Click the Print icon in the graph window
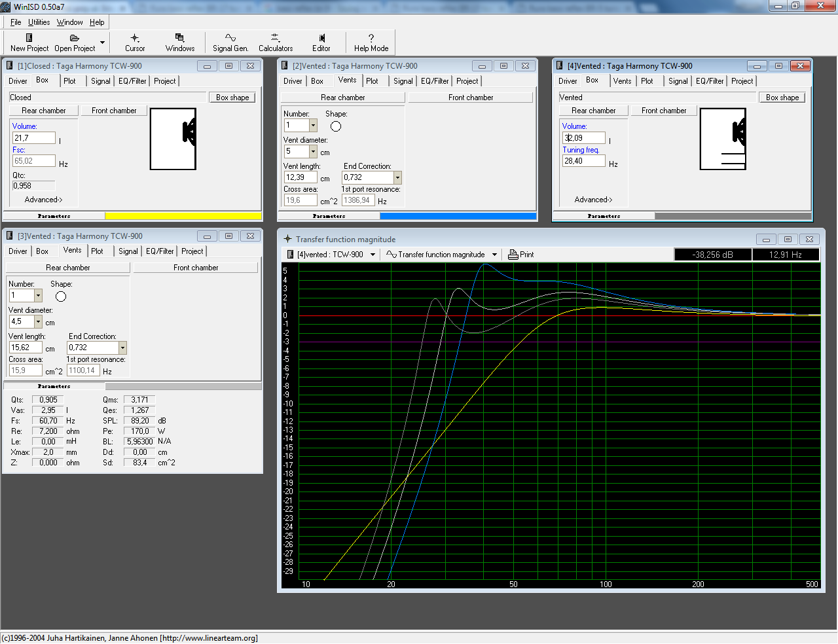This screenshot has width=838, height=644. pyautogui.click(x=513, y=255)
